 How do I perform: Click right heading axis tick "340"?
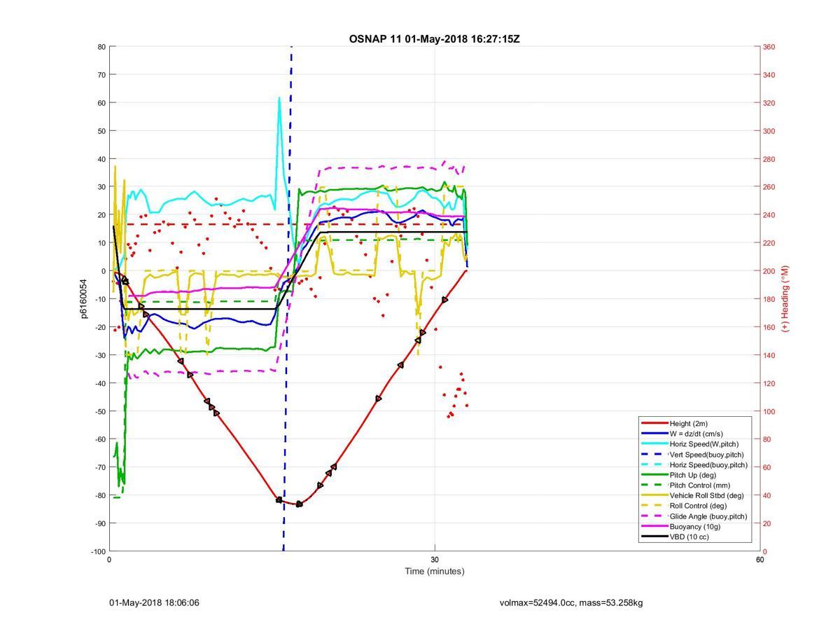[769, 75]
